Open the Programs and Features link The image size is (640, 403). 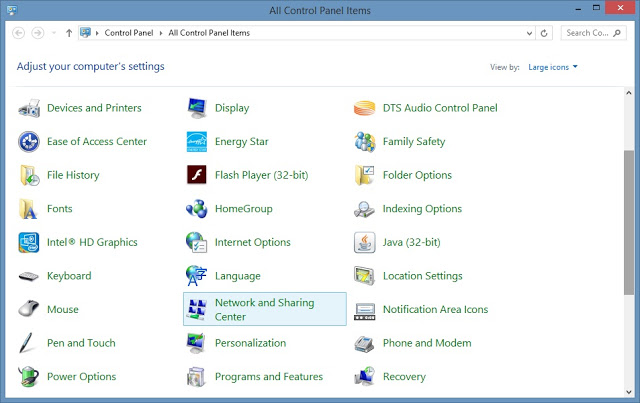tap(268, 377)
